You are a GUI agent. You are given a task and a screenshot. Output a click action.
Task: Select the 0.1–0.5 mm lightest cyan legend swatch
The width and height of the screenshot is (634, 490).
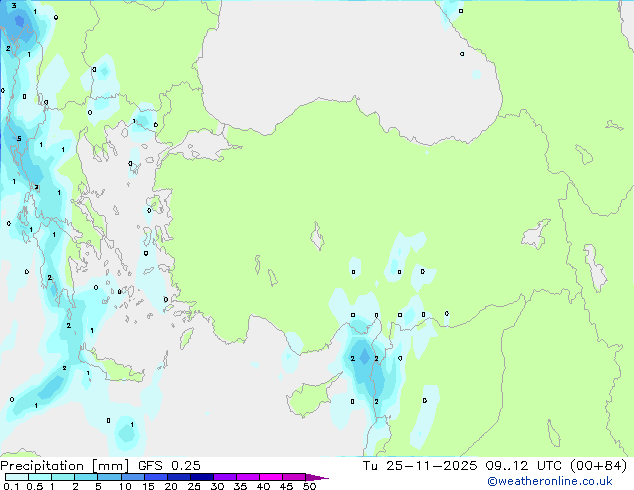coord(17,477)
